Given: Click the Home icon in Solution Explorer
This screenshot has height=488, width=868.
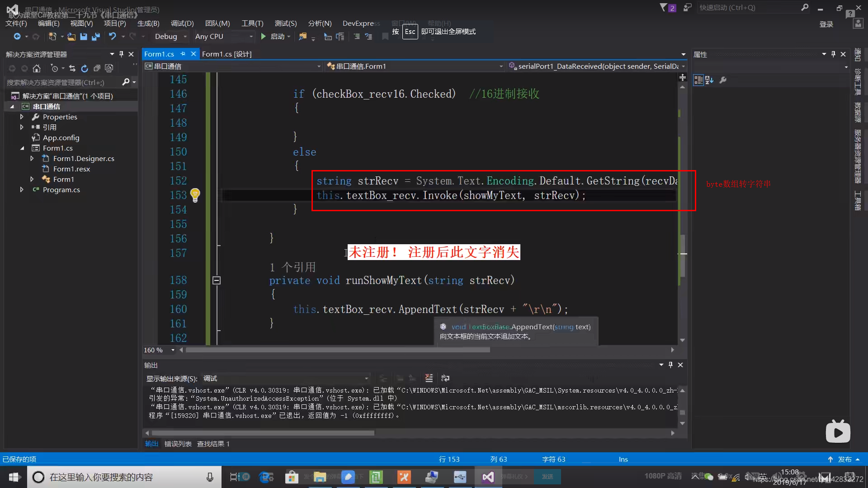Looking at the screenshot, I should (37, 68).
